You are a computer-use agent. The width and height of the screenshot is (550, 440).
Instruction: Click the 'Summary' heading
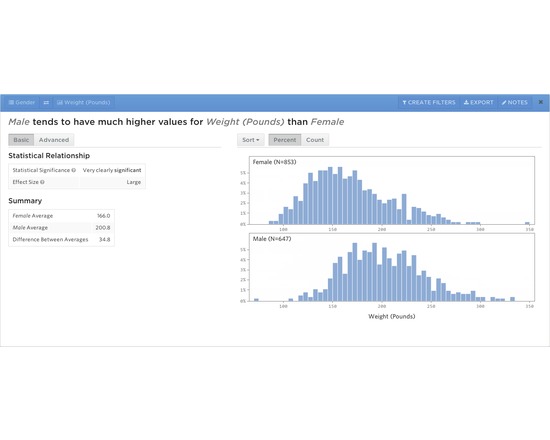point(25,201)
